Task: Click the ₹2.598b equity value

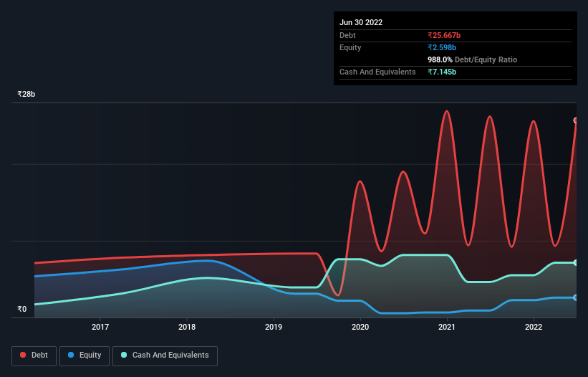Action: tap(442, 47)
